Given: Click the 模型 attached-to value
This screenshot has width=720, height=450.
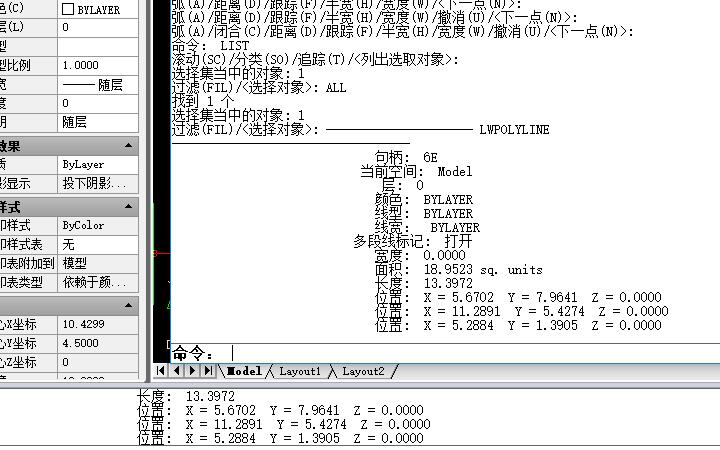Looking at the screenshot, I should tap(98, 264).
